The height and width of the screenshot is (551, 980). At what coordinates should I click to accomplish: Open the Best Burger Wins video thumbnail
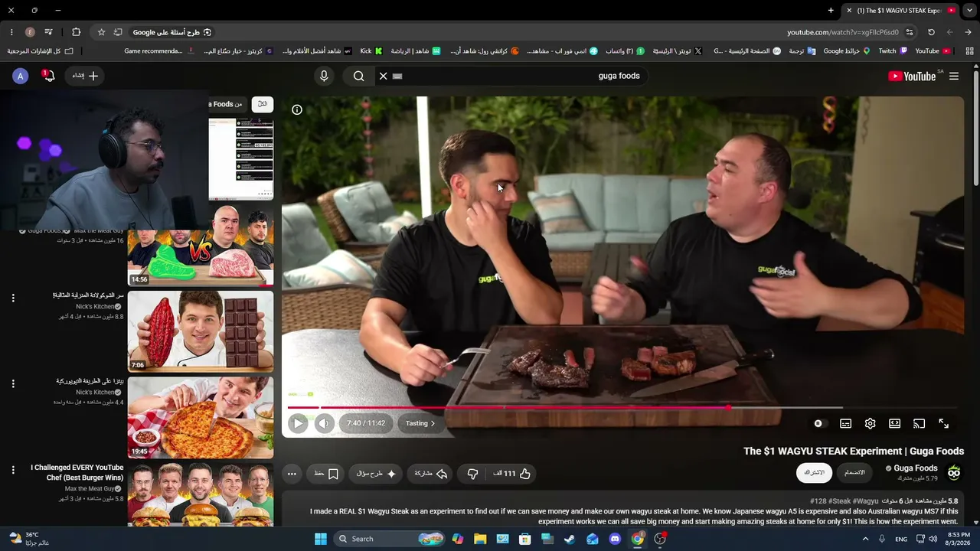pyautogui.click(x=201, y=494)
